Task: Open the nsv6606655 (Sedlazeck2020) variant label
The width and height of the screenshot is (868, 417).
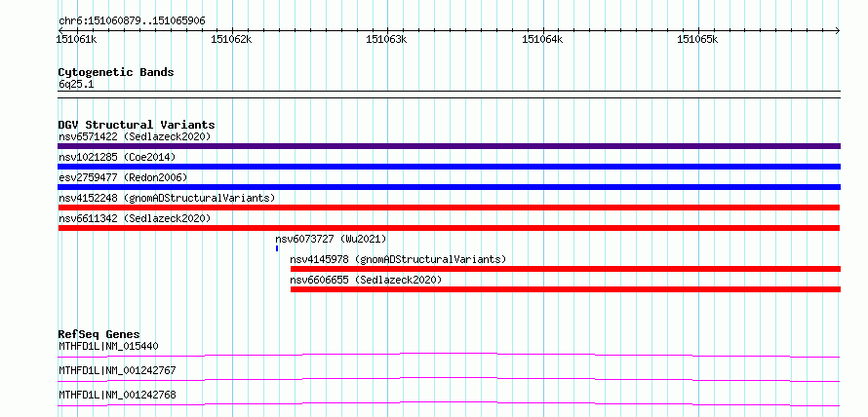Action: 366,280
